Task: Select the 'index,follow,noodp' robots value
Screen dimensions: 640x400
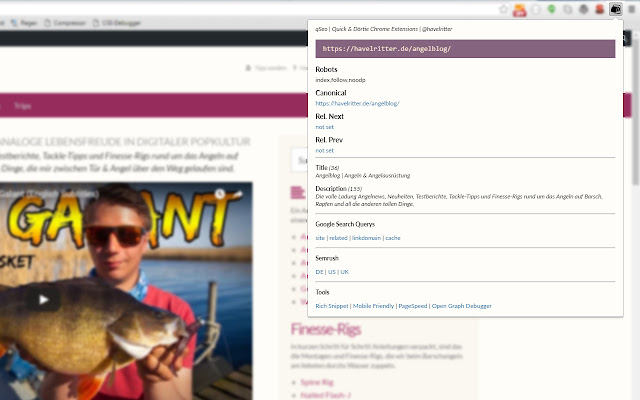Action: [x=340, y=80]
